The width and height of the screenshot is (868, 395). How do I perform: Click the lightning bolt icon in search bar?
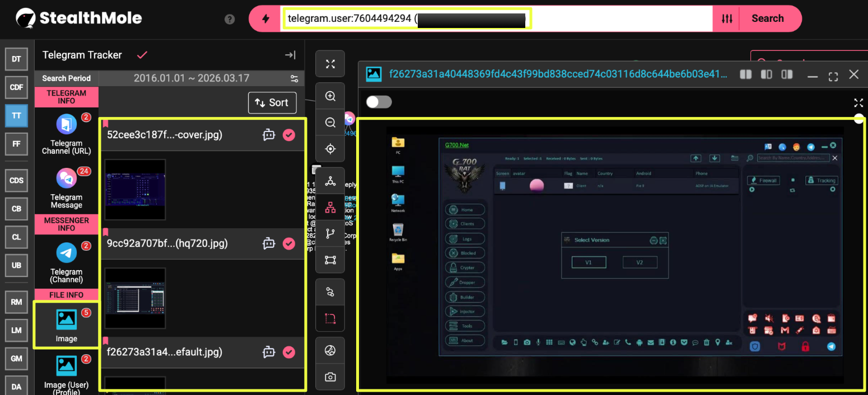(x=265, y=18)
